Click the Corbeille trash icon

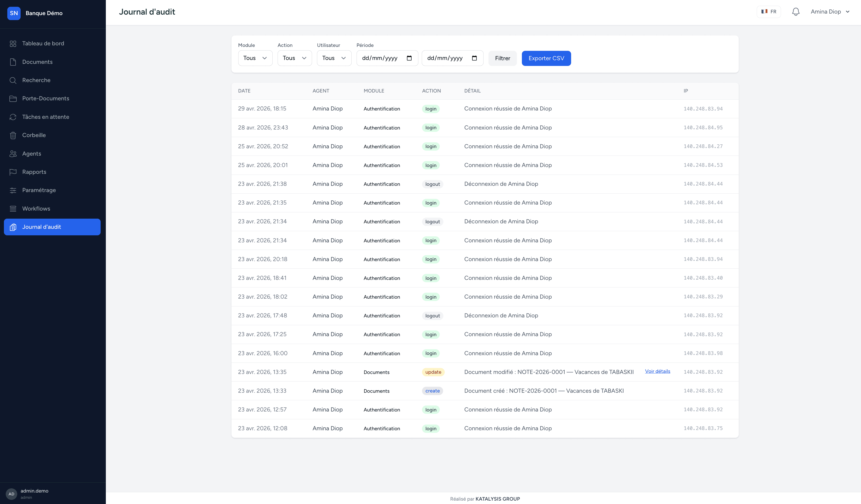click(13, 135)
